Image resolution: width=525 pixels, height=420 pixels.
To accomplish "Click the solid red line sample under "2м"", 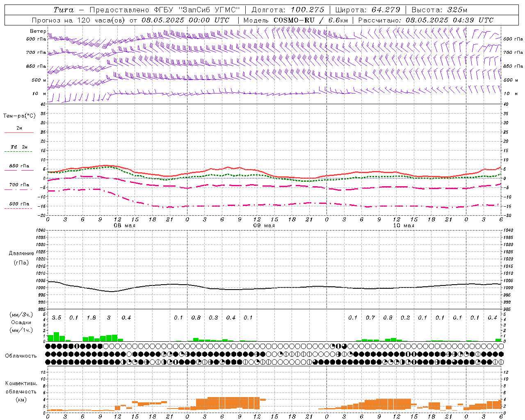I will click(x=19, y=132).
